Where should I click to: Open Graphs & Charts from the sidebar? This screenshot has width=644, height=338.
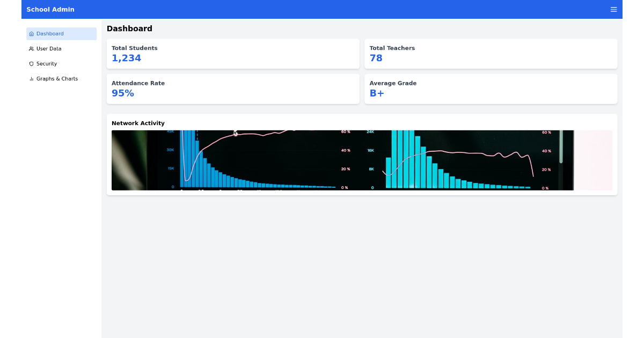(x=56, y=78)
